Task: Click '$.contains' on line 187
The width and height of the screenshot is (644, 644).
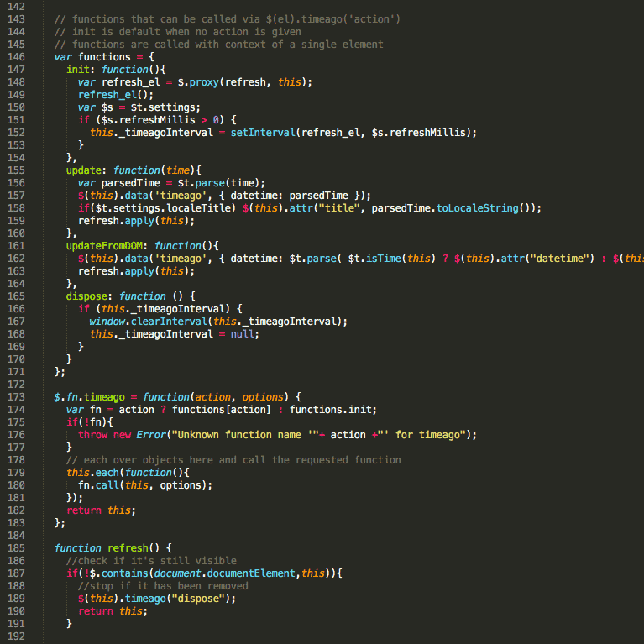Action: (118, 573)
